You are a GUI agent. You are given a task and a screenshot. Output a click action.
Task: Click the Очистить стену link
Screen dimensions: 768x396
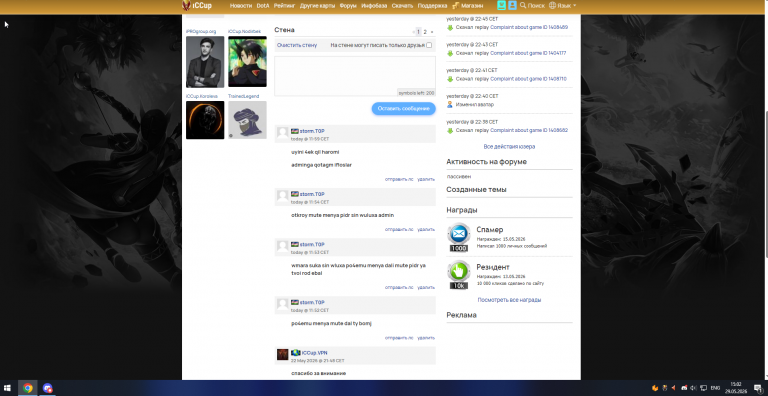click(x=297, y=45)
